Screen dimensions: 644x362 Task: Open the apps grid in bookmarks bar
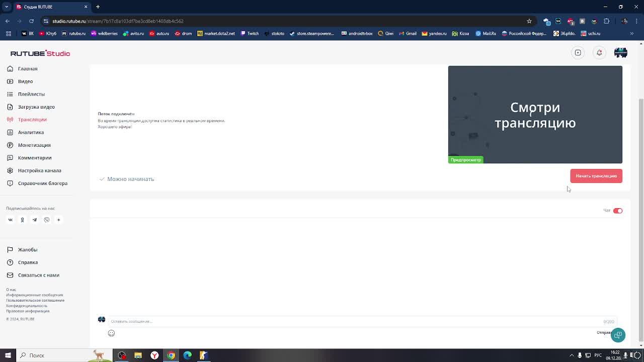click(9, 34)
